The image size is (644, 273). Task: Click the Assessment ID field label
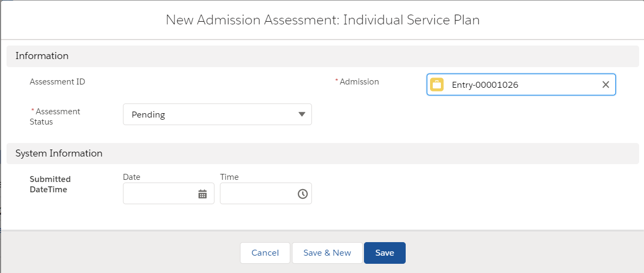tap(57, 82)
